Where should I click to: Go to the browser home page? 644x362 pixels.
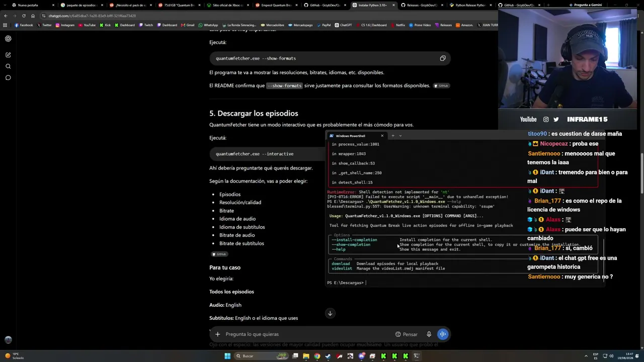[33, 16]
